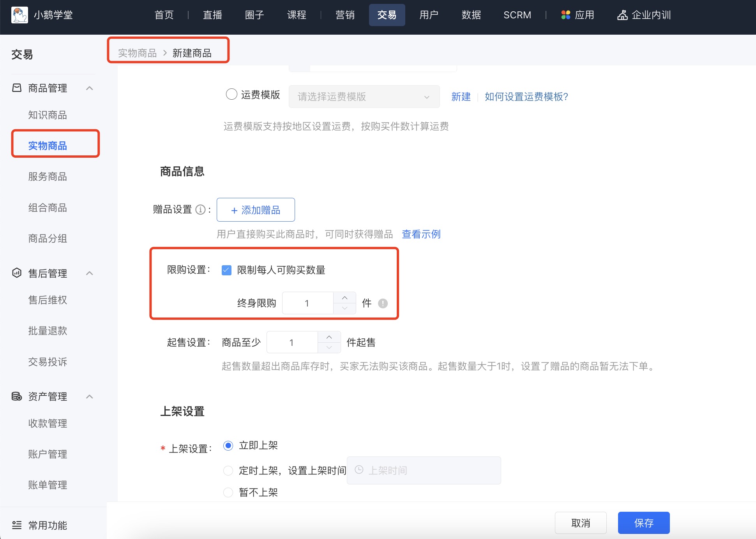
Task: Collapse the 资产管理 sidebar section
Action: pos(89,396)
